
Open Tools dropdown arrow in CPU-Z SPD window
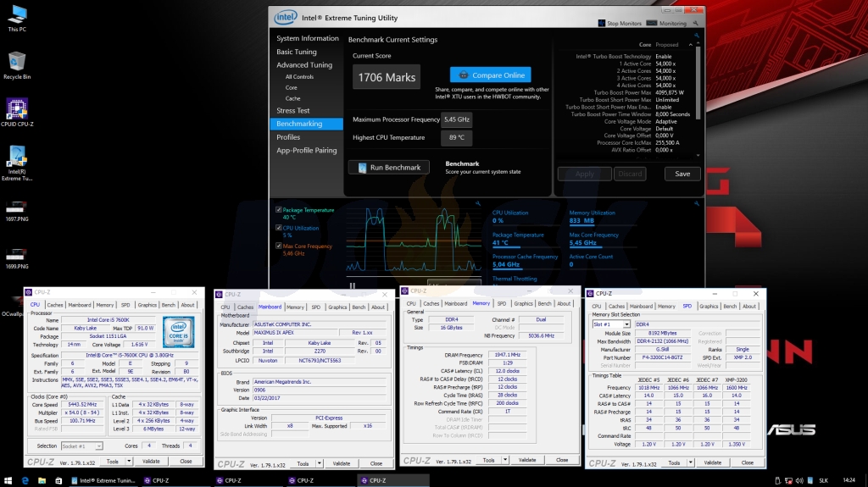tap(690, 462)
